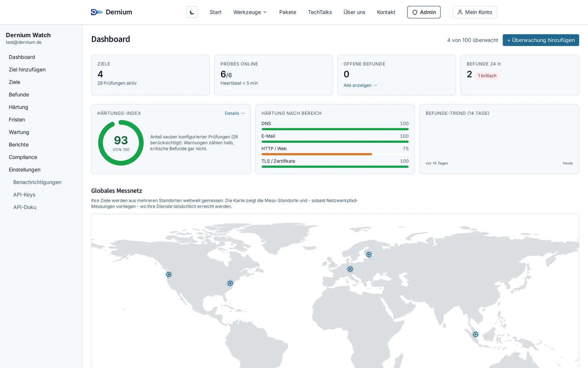Click the test@dernium.de account text
Screen dimensions: 588x368
[24, 42]
